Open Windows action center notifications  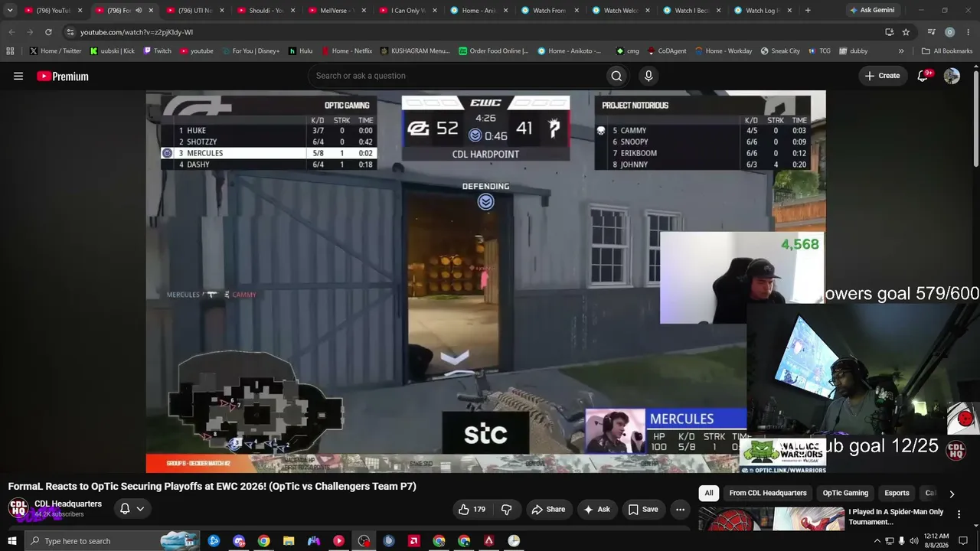pos(964,541)
